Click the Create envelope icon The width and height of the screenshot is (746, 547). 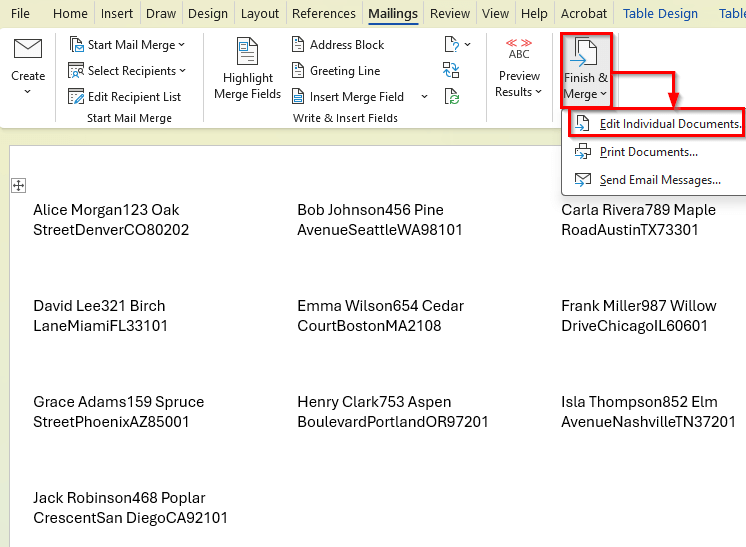click(x=28, y=48)
